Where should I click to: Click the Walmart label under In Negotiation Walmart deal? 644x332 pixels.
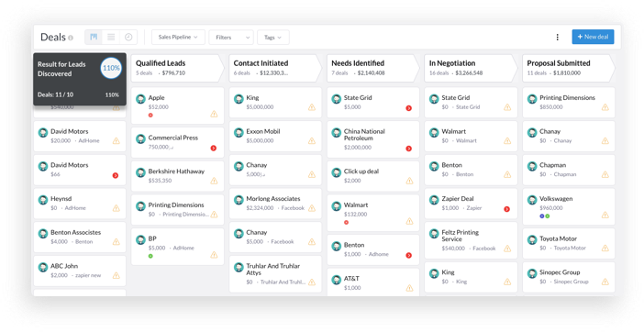pyautogui.click(x=466, y=140)
